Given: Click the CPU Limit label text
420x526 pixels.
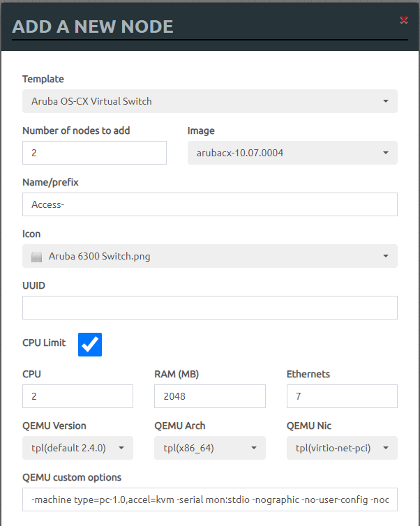Looking at the screenshot, I should 44,343.
